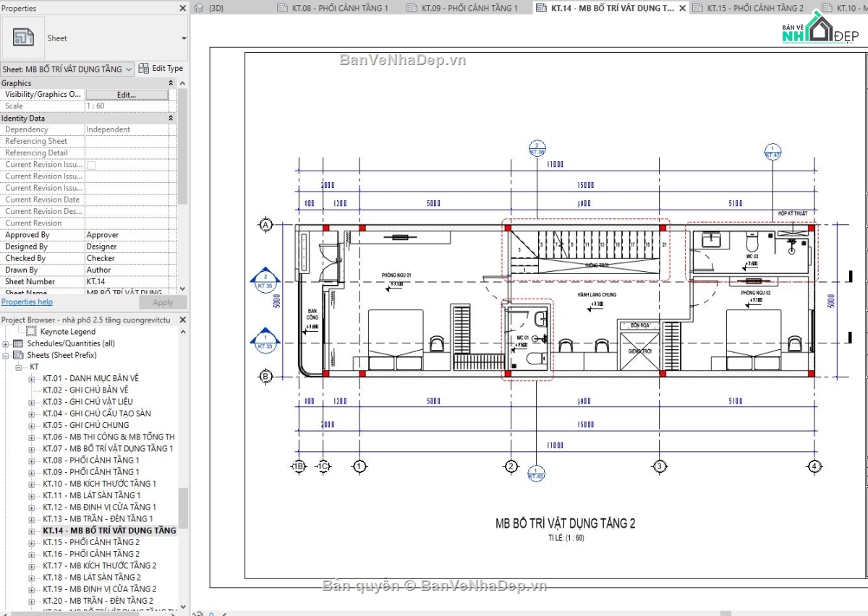Select KT.02 - GHI CHÚ BẢN VẼ sheet
This screenshot has height=616, width=868.
coord(85,390)
